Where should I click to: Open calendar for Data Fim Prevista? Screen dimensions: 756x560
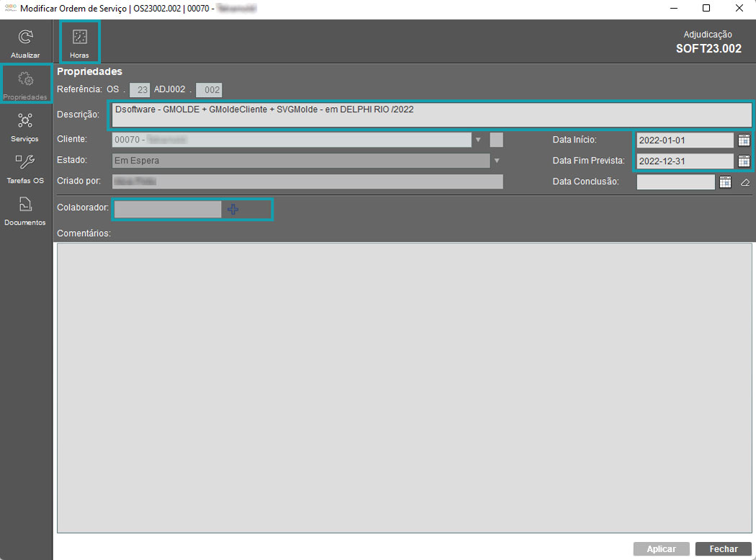click(x=744, y=161)
